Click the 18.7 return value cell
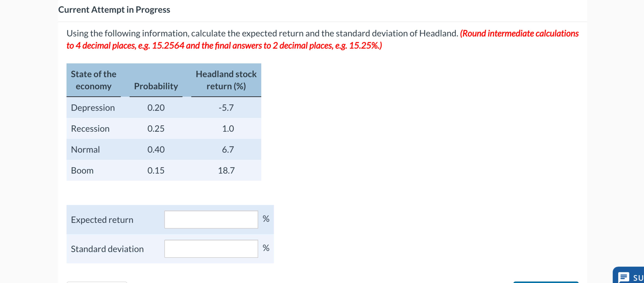The width and height of the screenshot is (644, 283). point(226,170)
